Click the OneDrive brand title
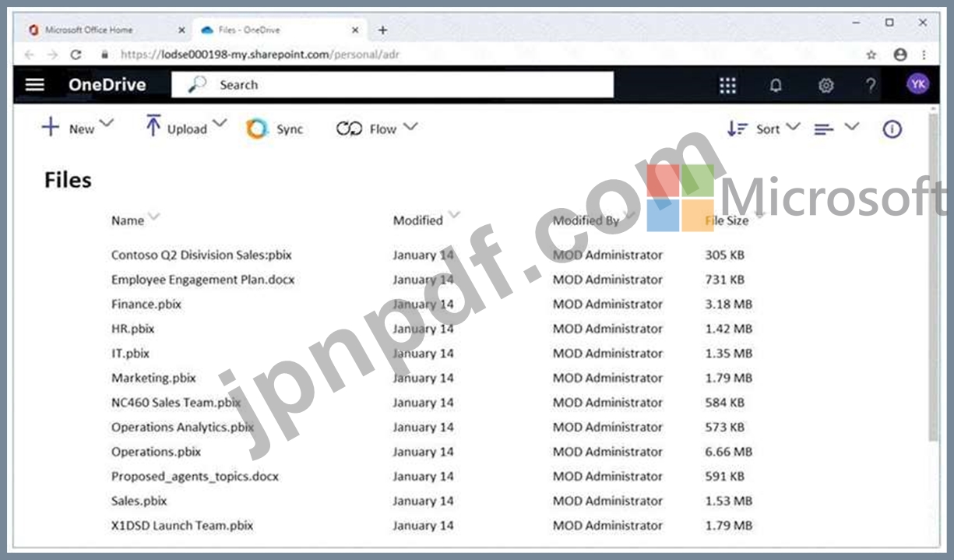Viewport: 954px width, 560px height. (x=107, y=85)
